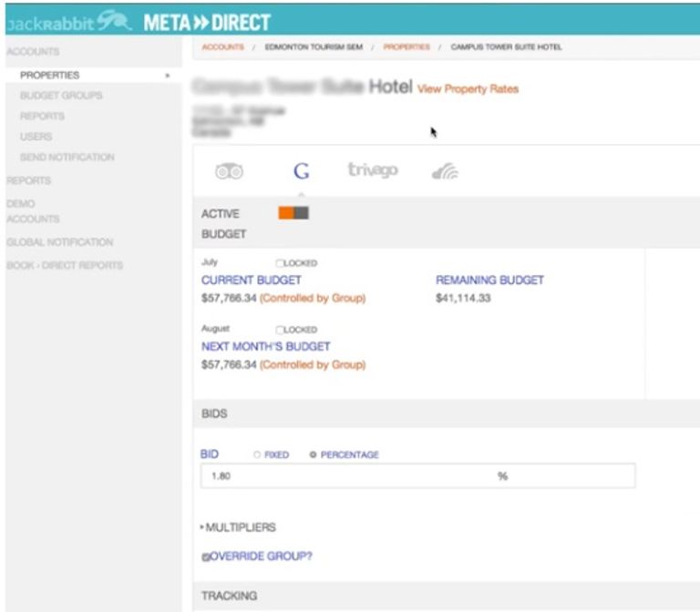Click the $41,114.33 remaining budget value
700x612 pixels.
pyautogui.click(x=463, y=298)
